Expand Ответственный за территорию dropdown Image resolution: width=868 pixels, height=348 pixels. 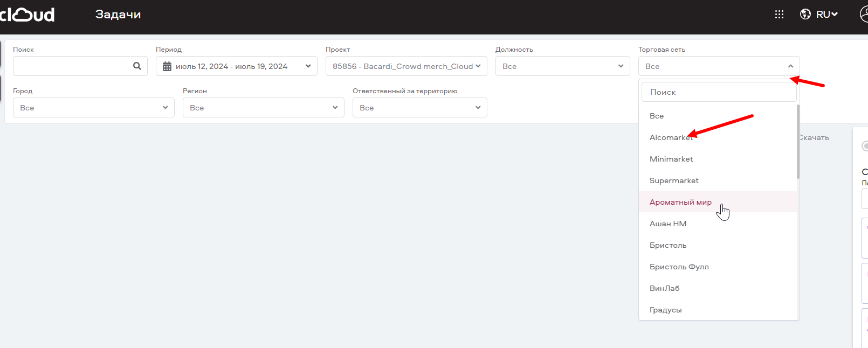(x=420, y=108)
